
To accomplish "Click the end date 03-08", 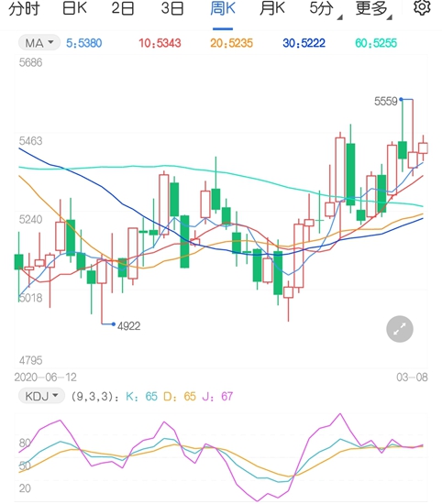I will click(412, 377).
